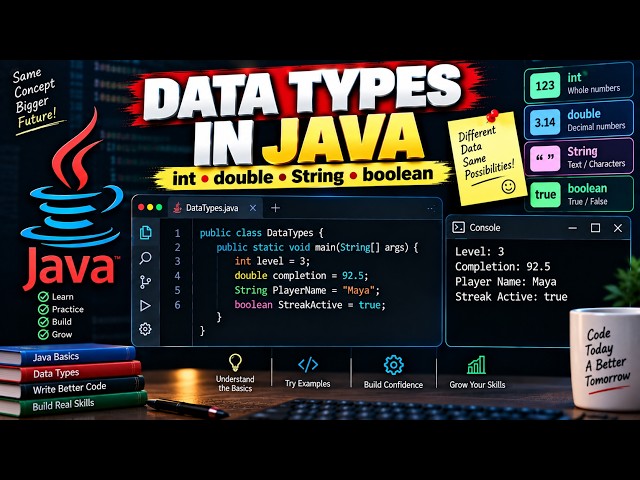
Task: Click the yellow window dot in editor
Action: tap(150, 207)
